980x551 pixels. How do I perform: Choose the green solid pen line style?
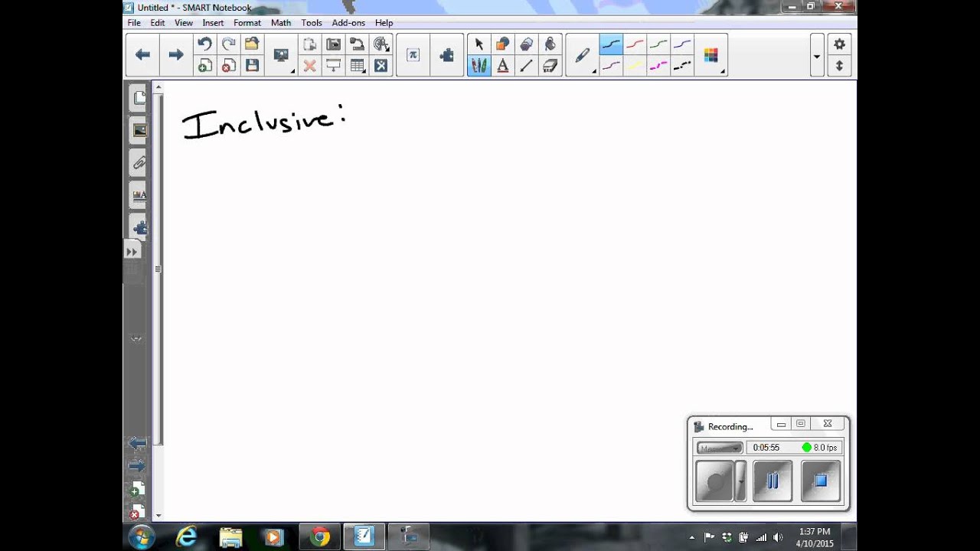point(658,44)
